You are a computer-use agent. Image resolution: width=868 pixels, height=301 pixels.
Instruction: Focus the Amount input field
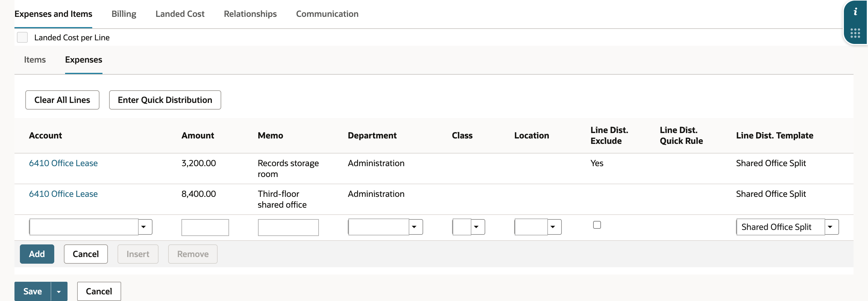[x=205, y=227]
